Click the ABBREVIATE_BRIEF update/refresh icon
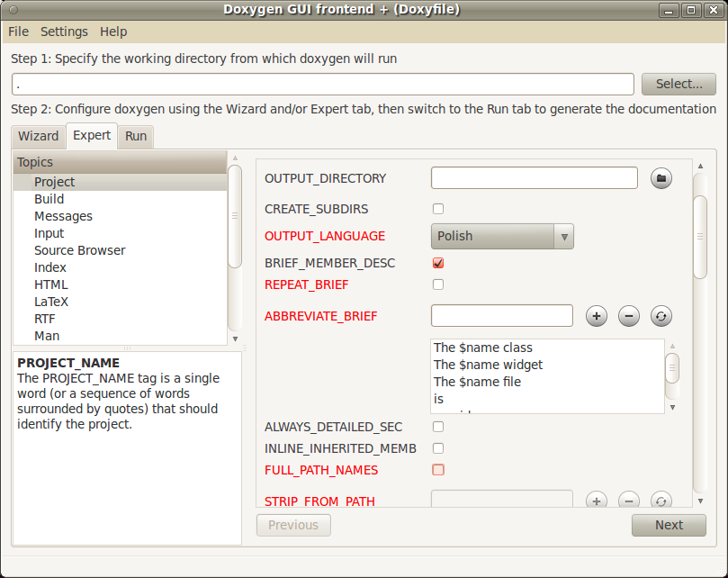728x578 pixels. pos(661,316)
